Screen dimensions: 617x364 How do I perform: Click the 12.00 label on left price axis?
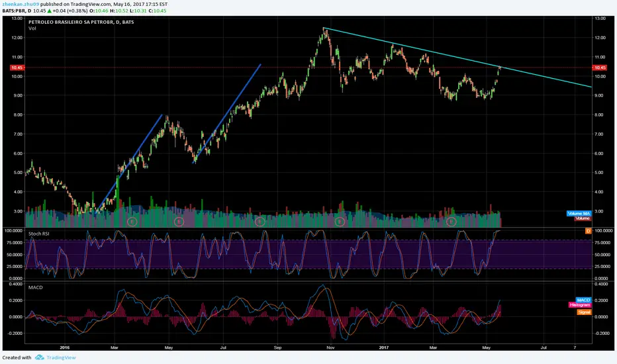pyautogui.click(x=17, y=38)
